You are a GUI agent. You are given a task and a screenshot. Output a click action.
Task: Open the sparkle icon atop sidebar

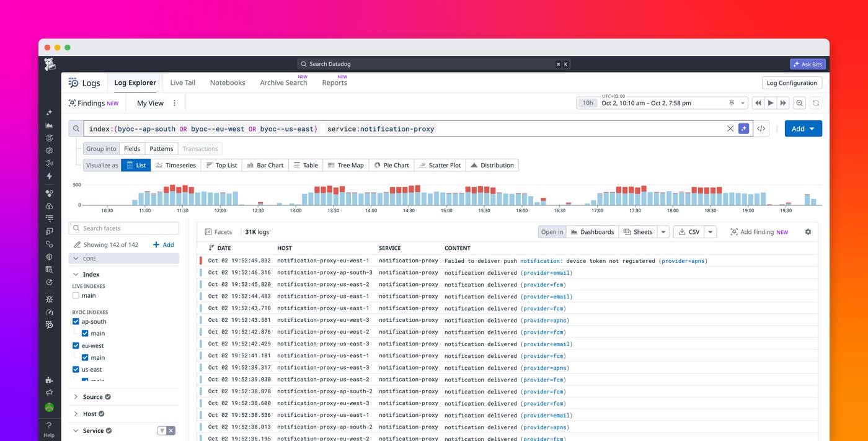tap(49, 112)
